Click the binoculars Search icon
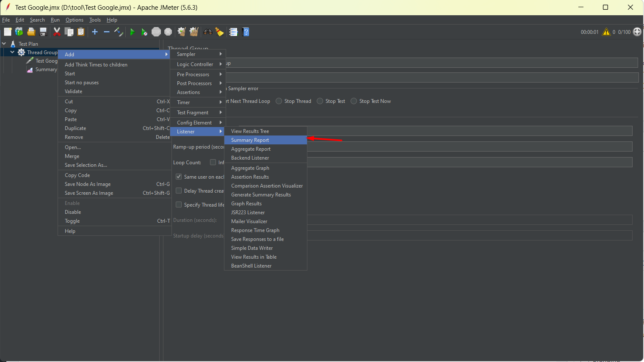Image resolution: width=644 pixels, height=362 pixels. [208, 32]
